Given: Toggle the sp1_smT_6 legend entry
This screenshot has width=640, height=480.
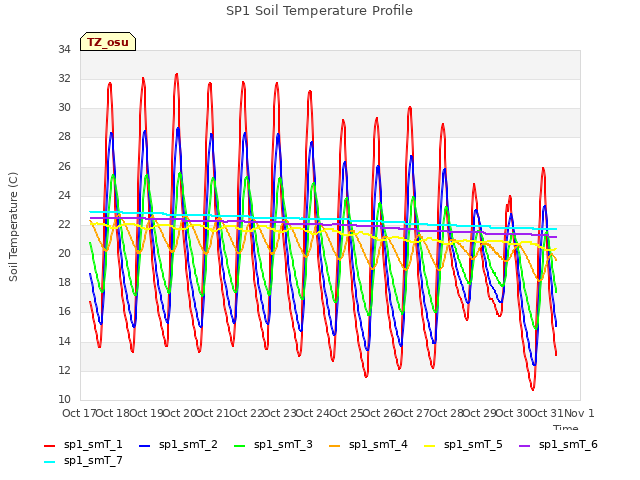Looking at the screenshot, I should point(558,444).
